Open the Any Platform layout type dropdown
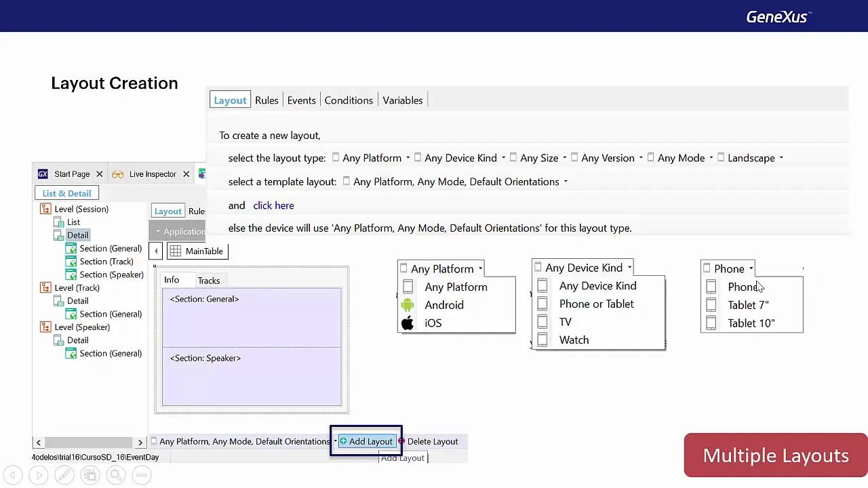This screenshot has width=868, height=488. (x=371, y=158)
